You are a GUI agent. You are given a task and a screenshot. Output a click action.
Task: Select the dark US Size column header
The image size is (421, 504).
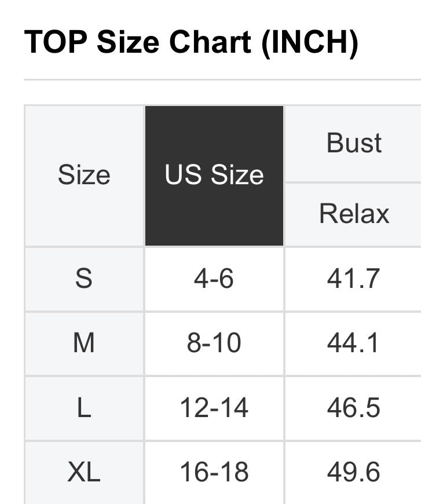[x=214, y=175]
